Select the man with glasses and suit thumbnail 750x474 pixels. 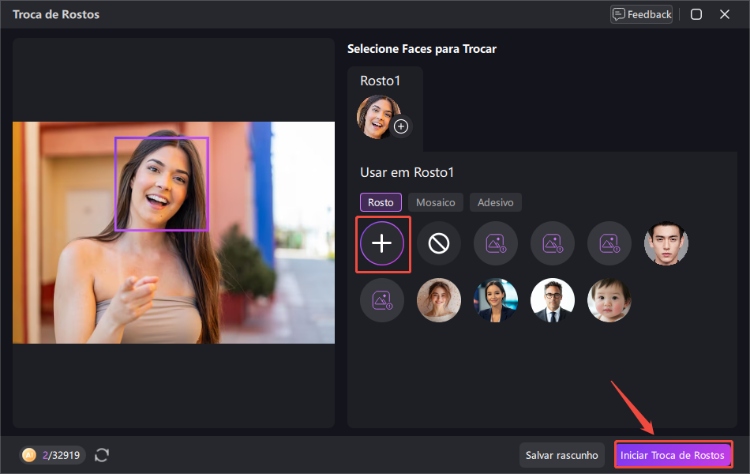pos(552,300)
